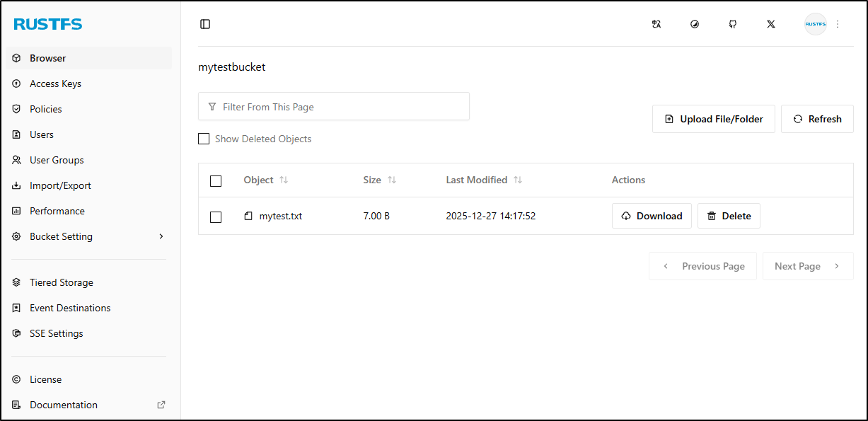The width and height of the screenshot is (868, 421).
Task: Open the X (Twitter) icon link
Action: tap(771, 24)
